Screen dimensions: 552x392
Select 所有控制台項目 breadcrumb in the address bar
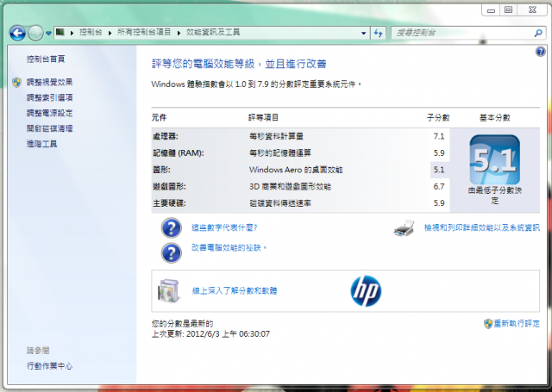144,33
